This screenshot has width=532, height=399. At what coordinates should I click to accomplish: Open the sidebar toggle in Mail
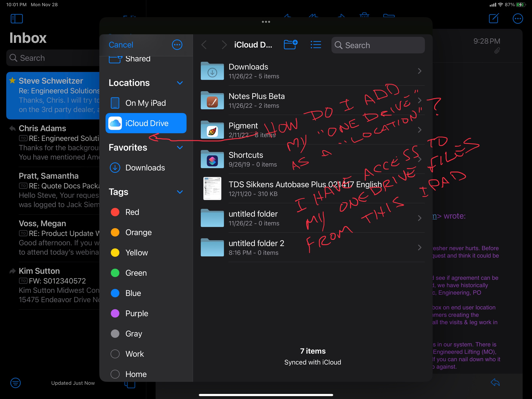(17, 19)
